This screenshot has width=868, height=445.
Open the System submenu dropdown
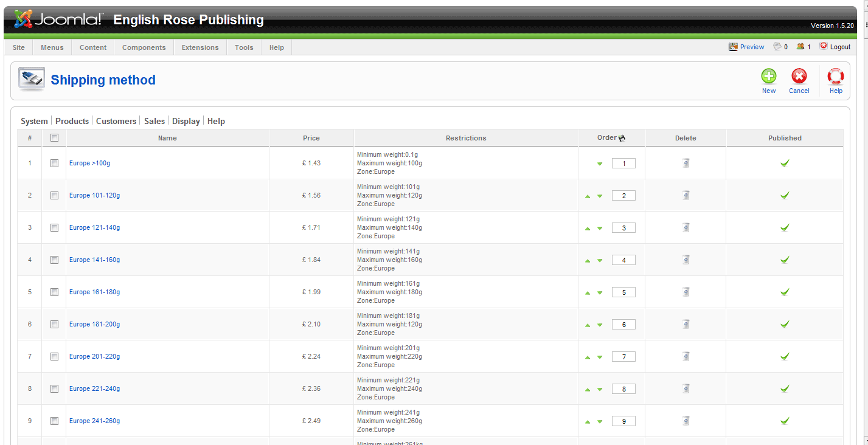(x=34, y=121)
